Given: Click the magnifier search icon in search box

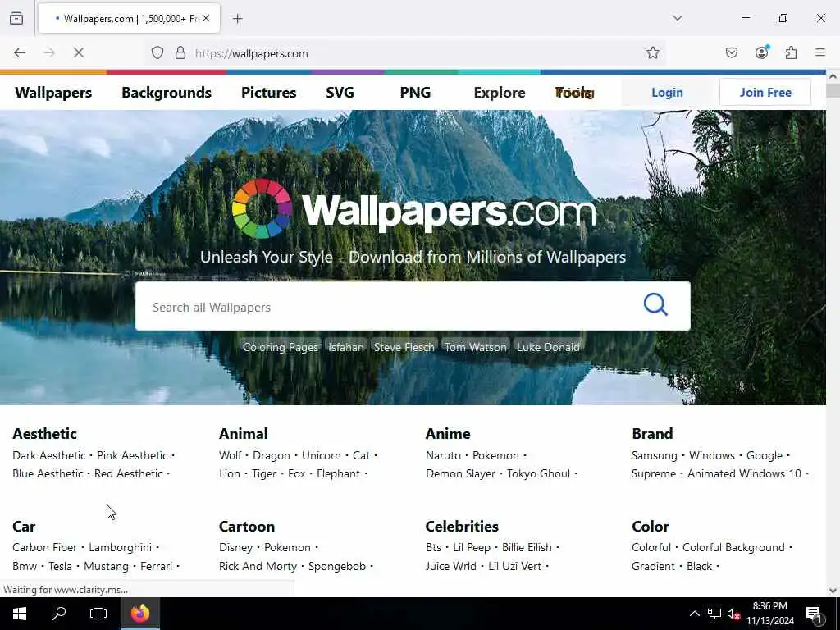Looking at the screenshot, I should click(x=655, y=305).
